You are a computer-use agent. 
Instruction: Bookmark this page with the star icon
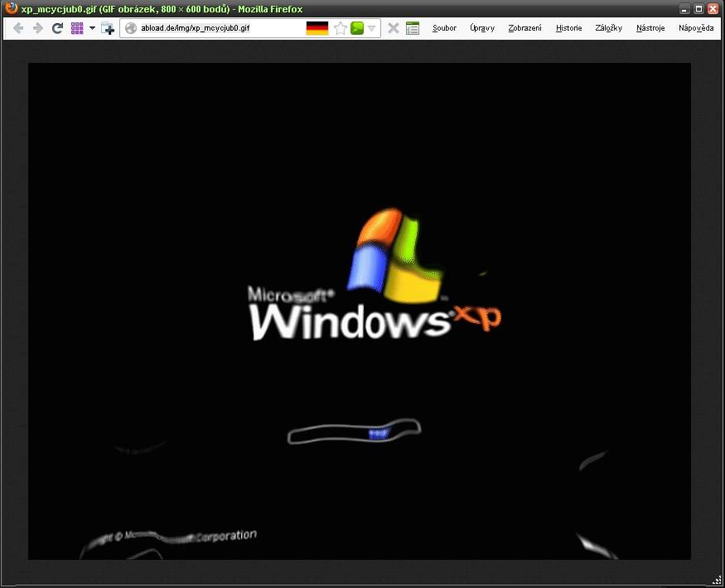tap(341, 28)
